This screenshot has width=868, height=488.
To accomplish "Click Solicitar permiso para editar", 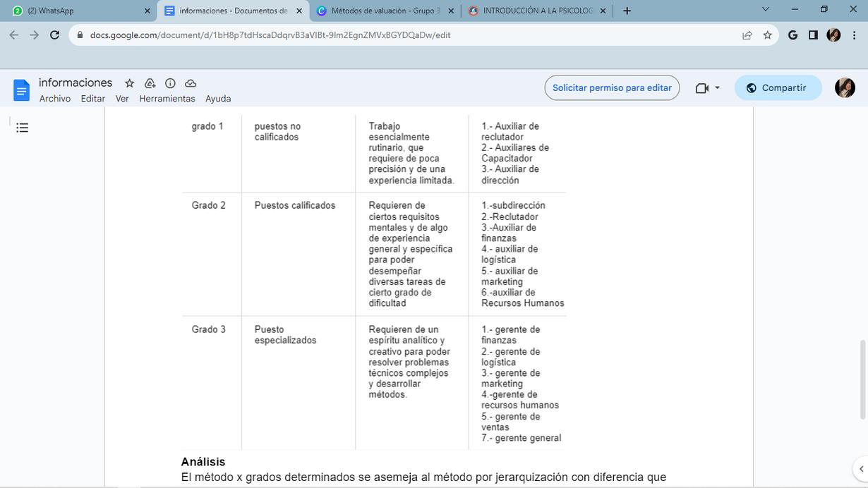I will coord(612,88).
